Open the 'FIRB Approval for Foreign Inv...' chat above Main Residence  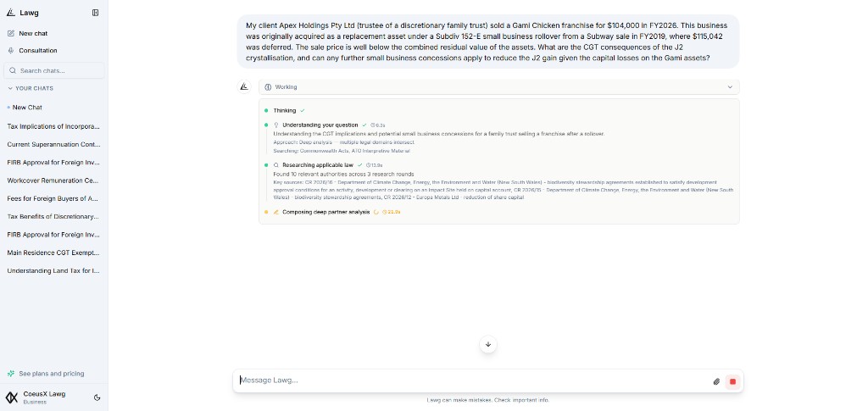coord(53,235)
